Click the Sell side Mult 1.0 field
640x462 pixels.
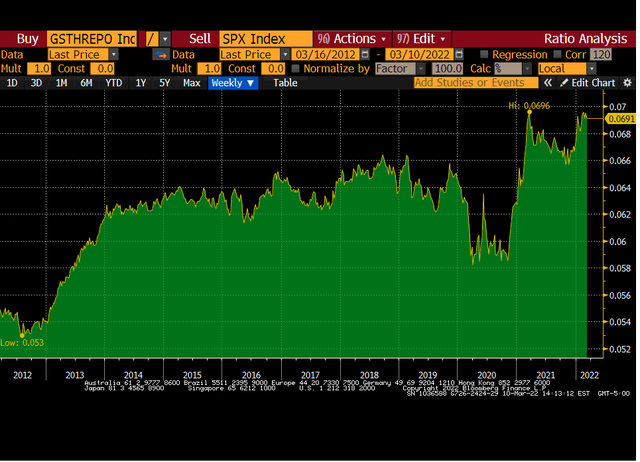pos(209,69)
